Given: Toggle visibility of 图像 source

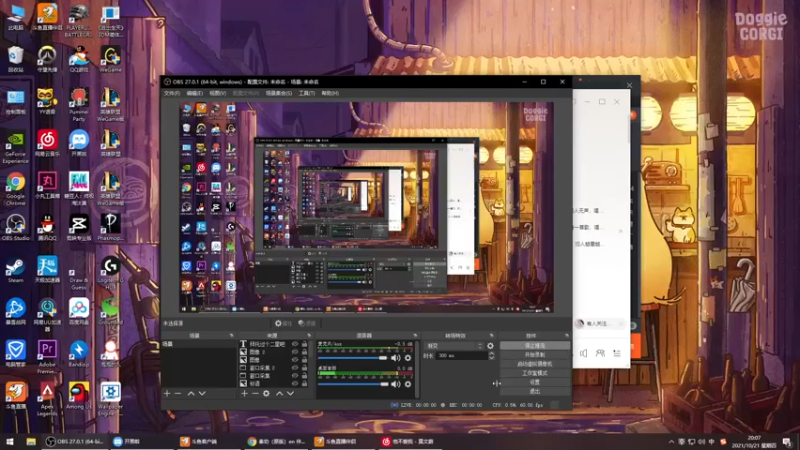Looking at the screenshot, I should [295, 360].
